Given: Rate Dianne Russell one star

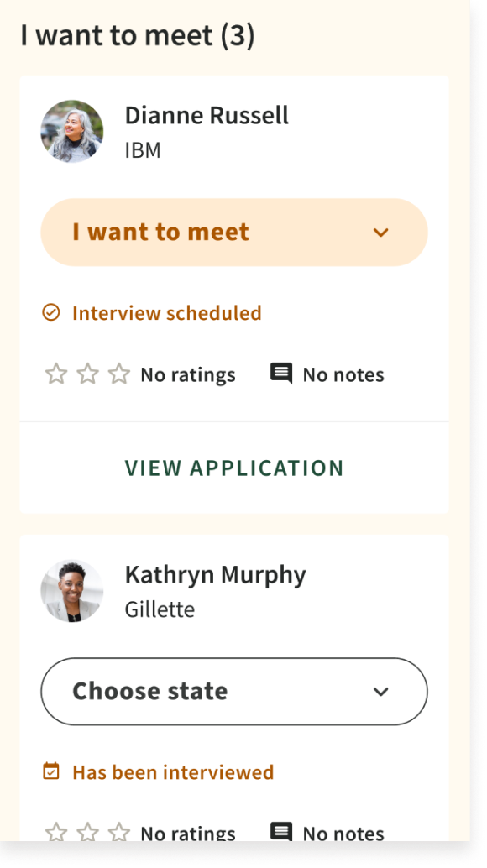Looking at the screenshot, I should click(x=56, y=374).
